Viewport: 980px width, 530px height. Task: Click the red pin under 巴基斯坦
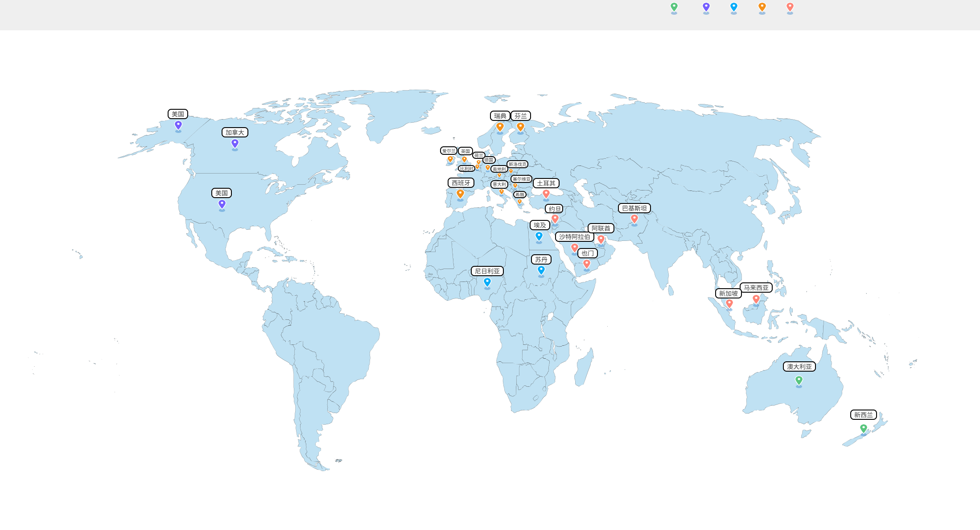pos(634,219)
